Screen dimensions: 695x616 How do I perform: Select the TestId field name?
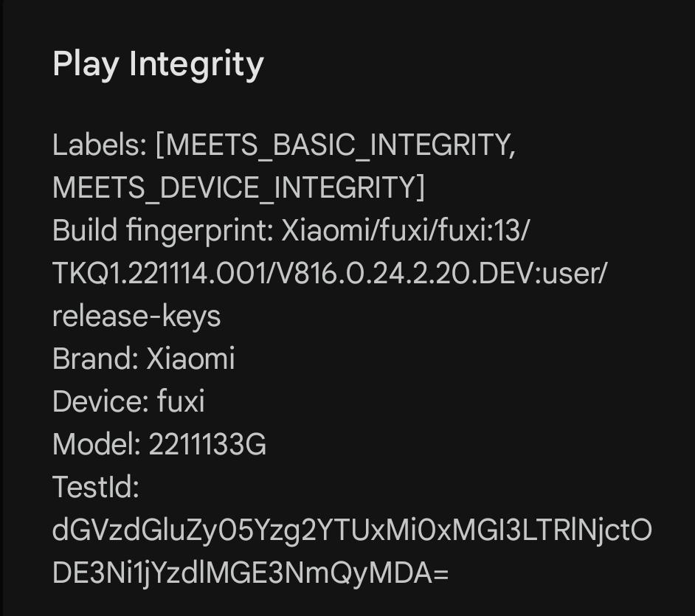pyautogui.click(x=96, y=488)
